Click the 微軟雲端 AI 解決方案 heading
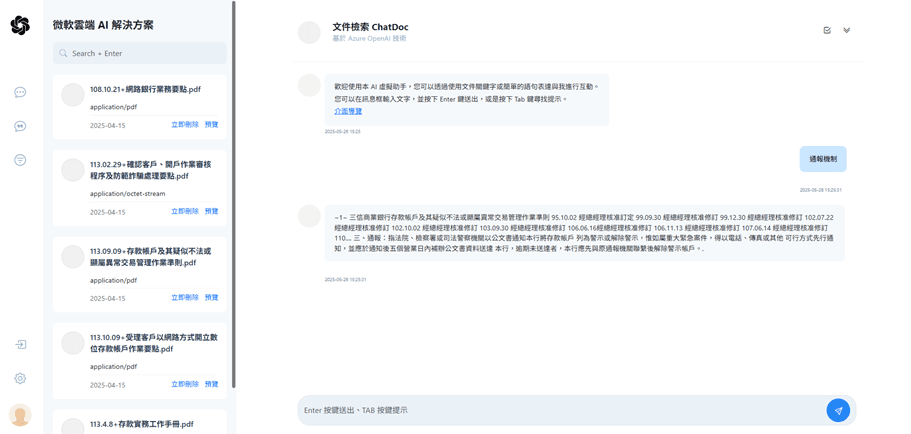The image size is (911, 434). click(x=103, y=25)
